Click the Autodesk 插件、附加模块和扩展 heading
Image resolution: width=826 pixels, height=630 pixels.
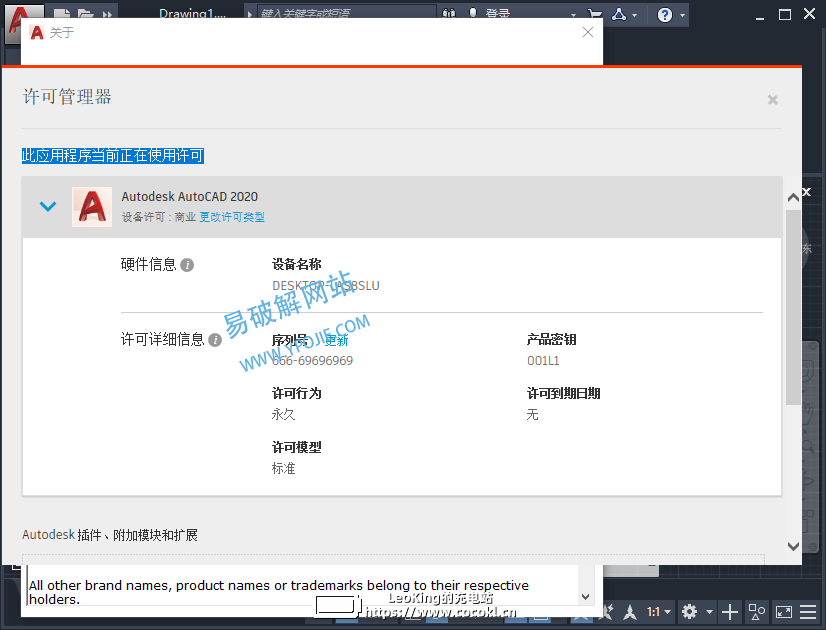[110, 535]
